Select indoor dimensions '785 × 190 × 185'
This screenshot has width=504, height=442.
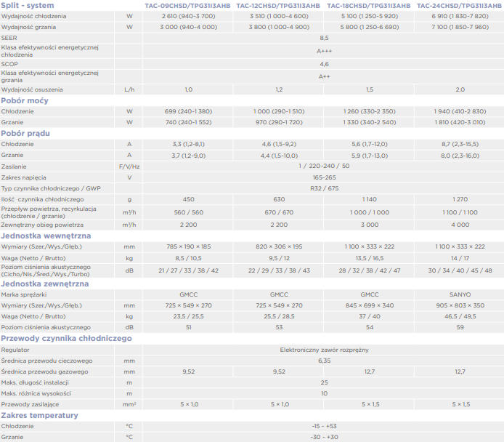tap(188, 246)
